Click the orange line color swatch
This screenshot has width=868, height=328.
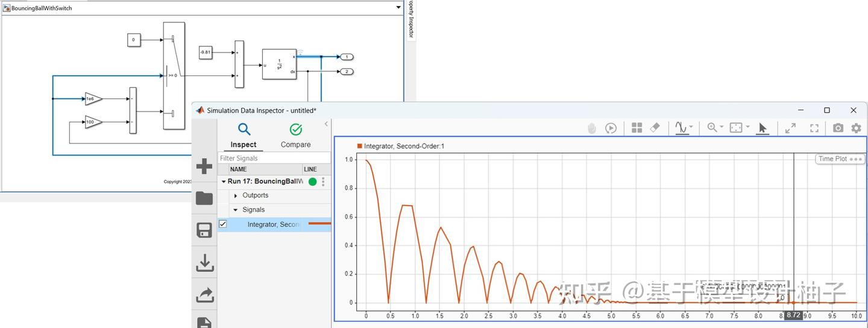coord(319,224)
